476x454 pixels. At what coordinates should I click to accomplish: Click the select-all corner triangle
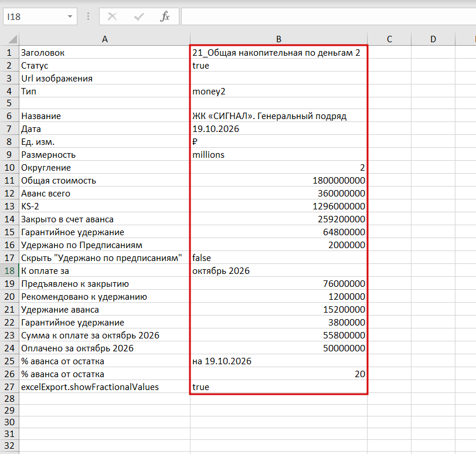coord(12,39)
